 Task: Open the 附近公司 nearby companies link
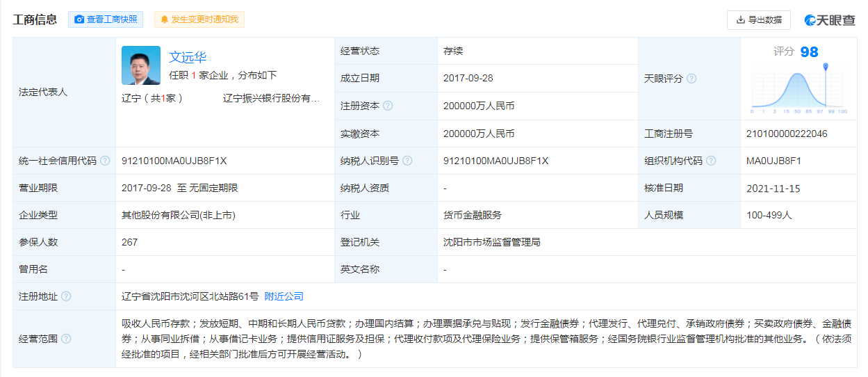284,296
